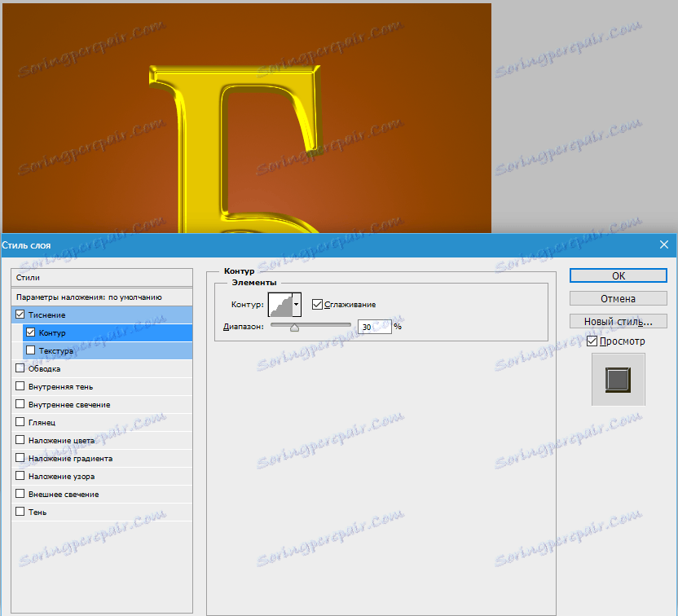
Task: Enable the Текстура checkbox
Action: [30, 350]
